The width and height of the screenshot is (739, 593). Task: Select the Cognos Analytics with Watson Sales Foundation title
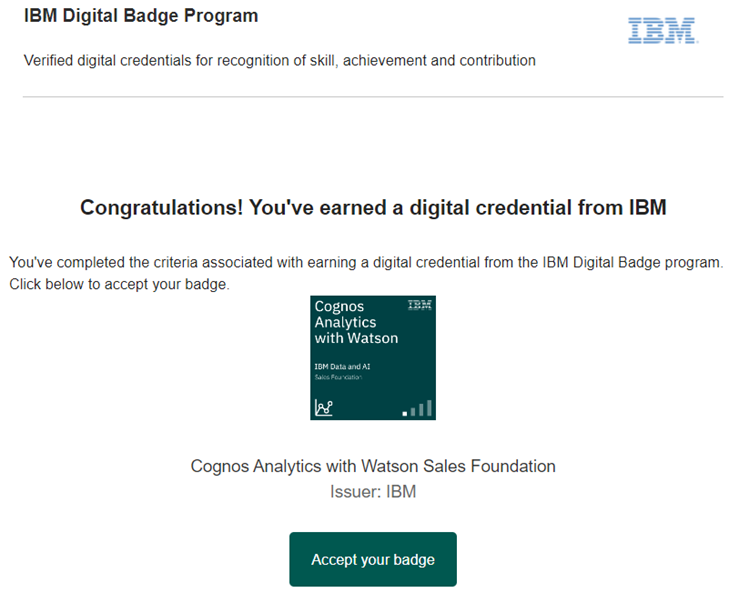click(373, 466)
